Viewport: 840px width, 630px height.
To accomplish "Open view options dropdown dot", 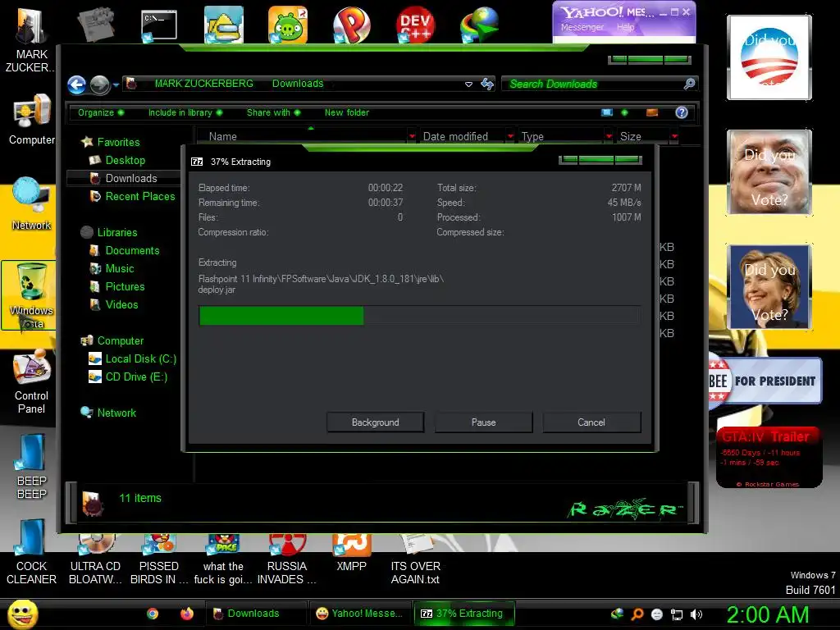I will 624,112.
